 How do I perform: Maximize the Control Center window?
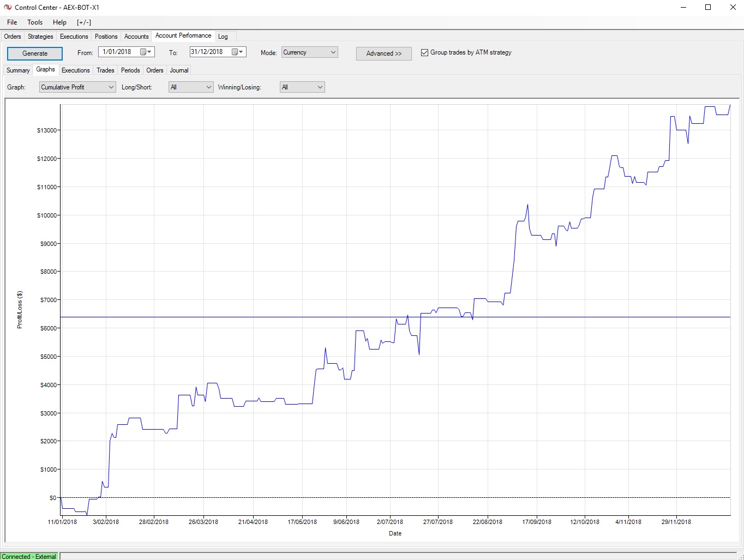click(x=708, y=7)
